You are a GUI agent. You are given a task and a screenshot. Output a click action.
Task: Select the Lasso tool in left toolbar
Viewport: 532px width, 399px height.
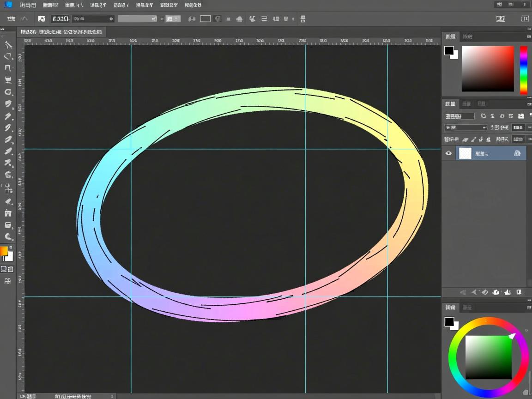pyautogui.click(x=8, y=56)
